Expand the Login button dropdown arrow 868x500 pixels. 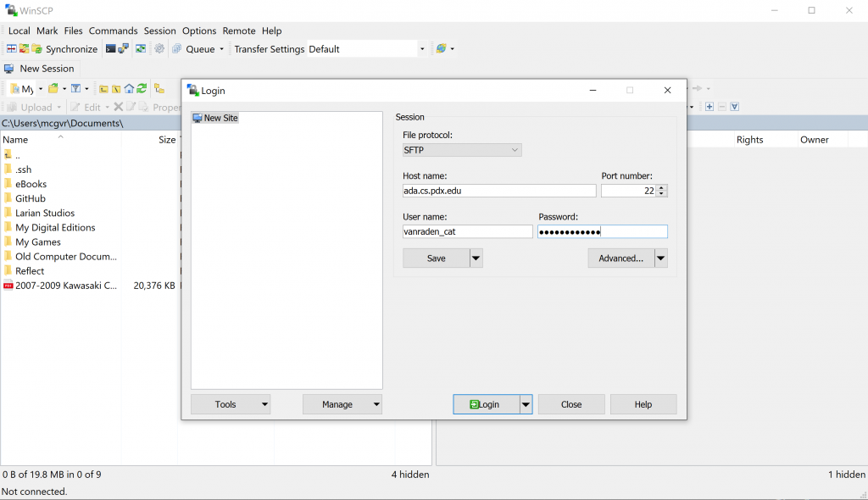point(526,404)
